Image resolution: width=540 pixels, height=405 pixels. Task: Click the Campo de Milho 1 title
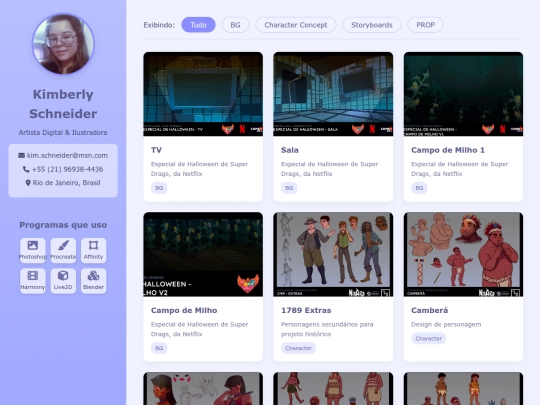[x=448, y=150]
